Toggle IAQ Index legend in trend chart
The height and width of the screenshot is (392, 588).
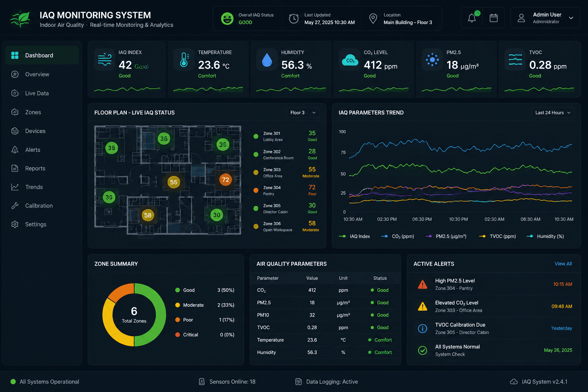click(354, 236)
